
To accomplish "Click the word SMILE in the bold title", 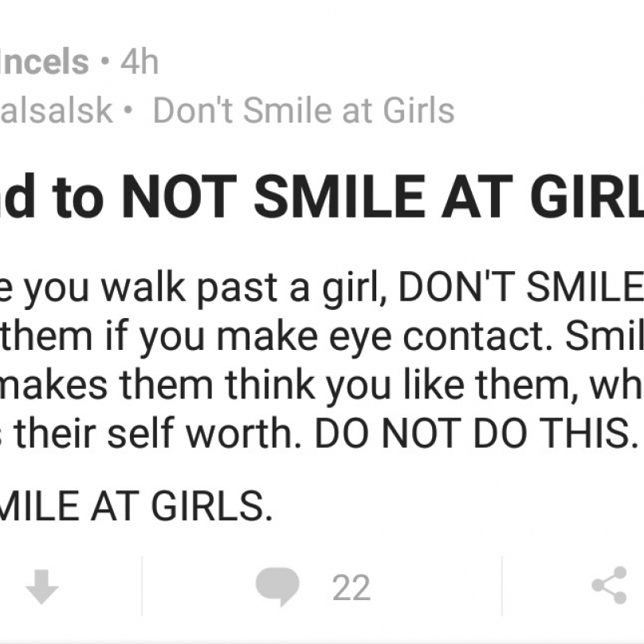I will (x=340, y=197).
